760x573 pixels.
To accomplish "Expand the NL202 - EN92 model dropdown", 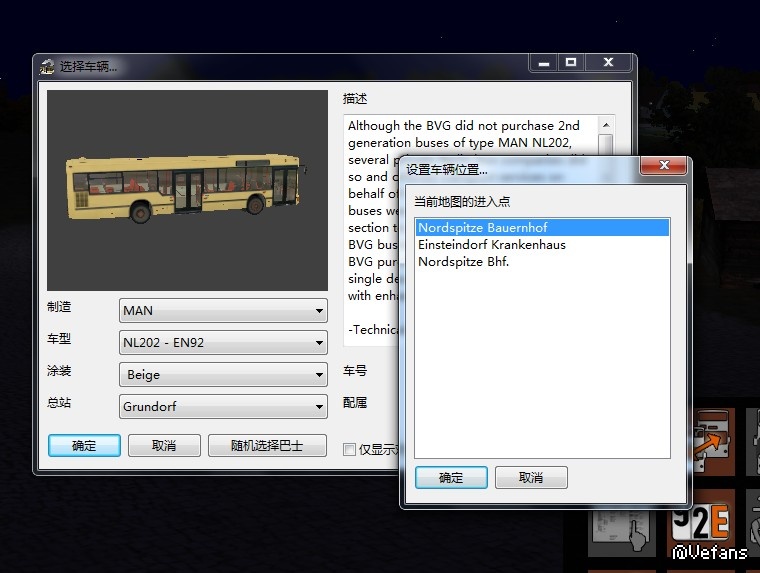I will click(223, 342).
